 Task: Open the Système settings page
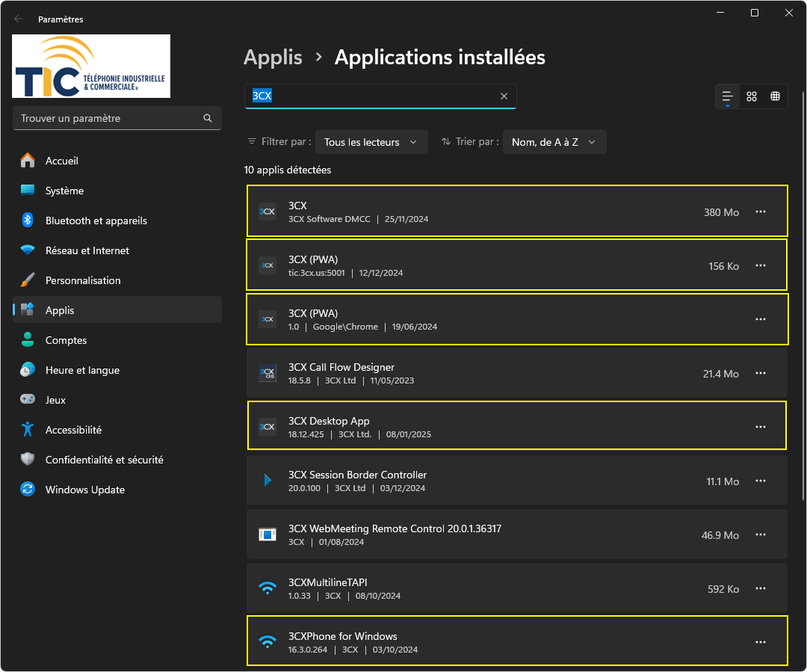tap(117, 191)
